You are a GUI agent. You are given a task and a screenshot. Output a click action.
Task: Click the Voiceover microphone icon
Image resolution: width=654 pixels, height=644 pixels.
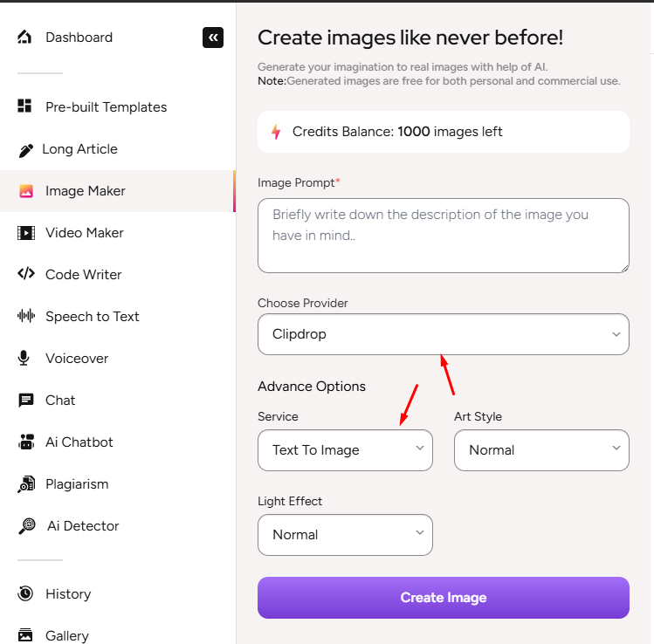[x=26, y=358]
